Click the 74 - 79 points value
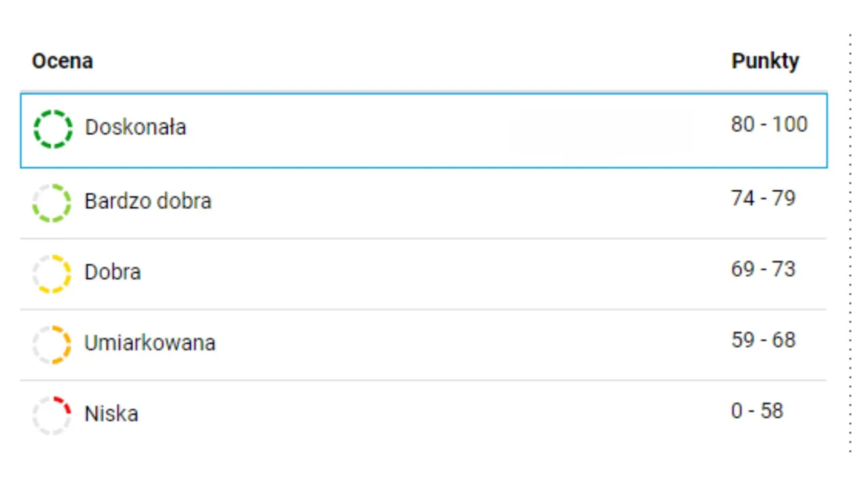Screen dimensions: 868x488 [x=764, y=198]
